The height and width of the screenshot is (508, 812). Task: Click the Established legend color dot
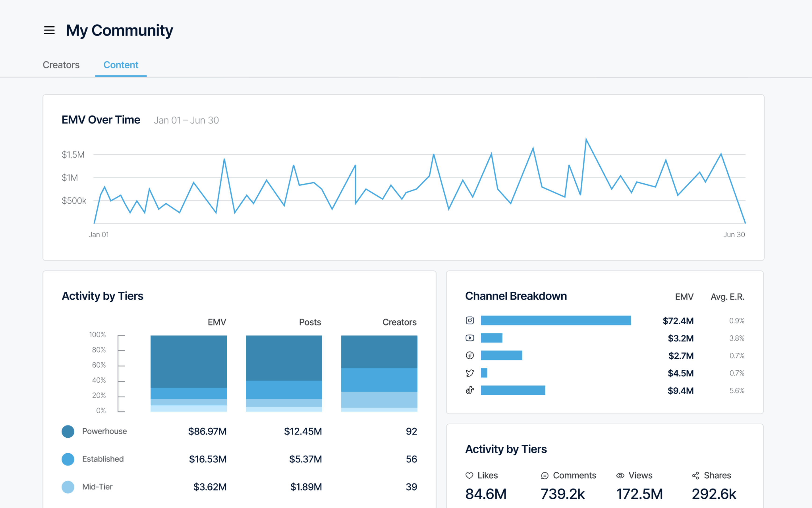pyautogui.click(x=68, y=459)
